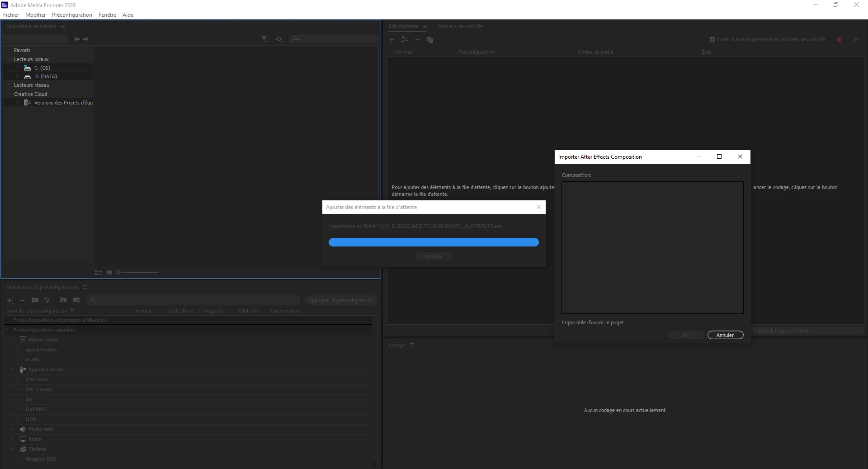Click the blue import progress bar

coord(434,242)
